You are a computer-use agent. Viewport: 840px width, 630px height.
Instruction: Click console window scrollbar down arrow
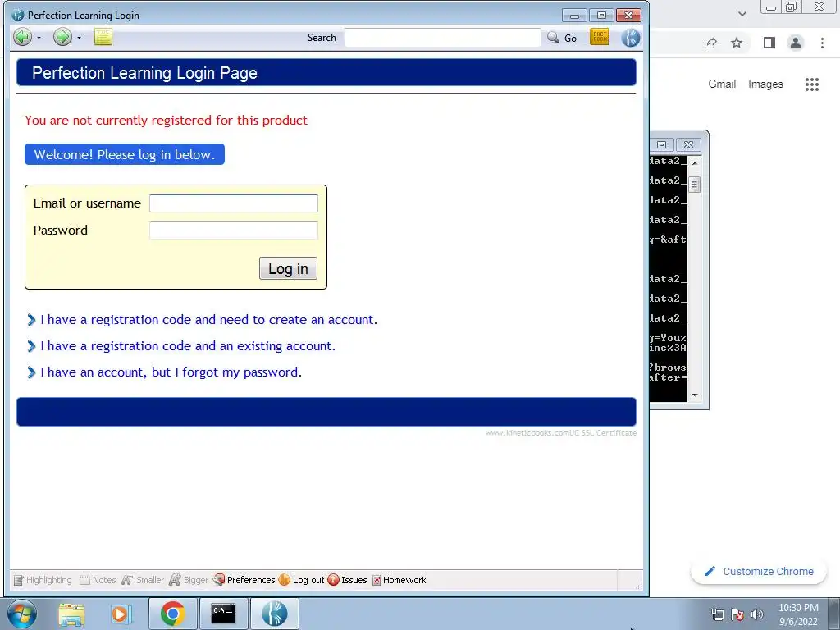[x=694, y=395]
